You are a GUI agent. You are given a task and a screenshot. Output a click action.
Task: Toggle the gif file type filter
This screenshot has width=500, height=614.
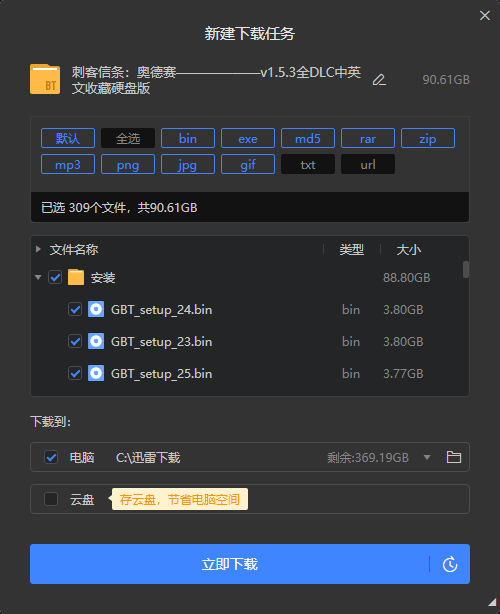click(248, 164)
